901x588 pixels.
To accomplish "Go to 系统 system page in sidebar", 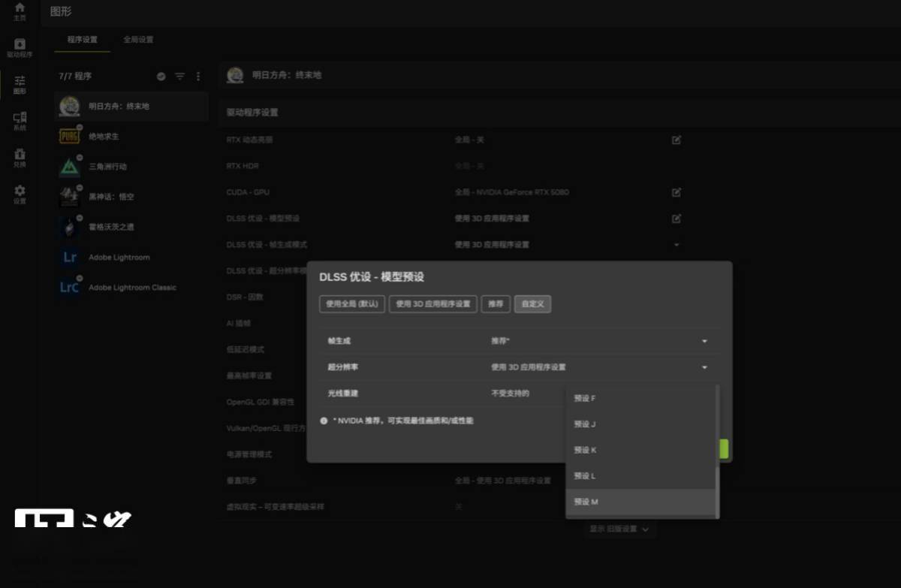I will 20,120.
